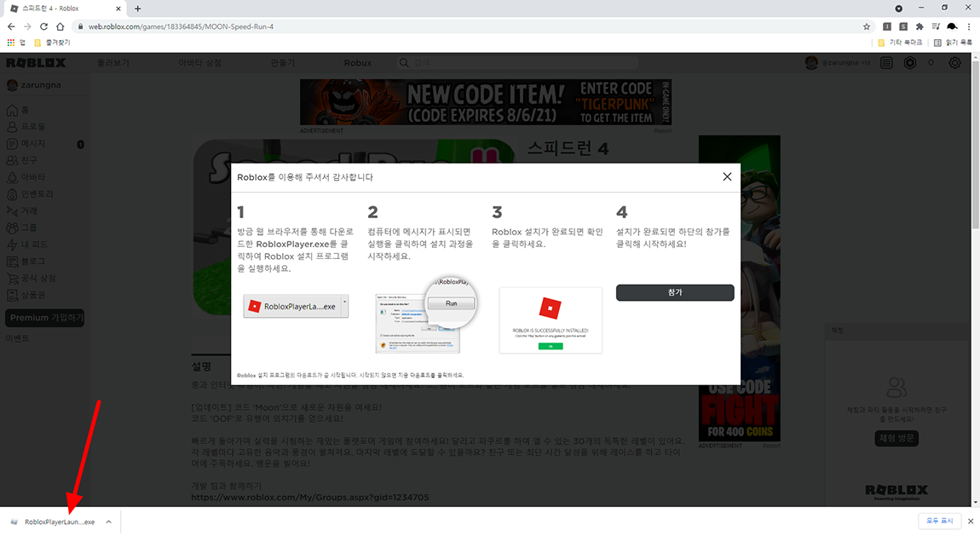Open the 만들기 header menu
Image resolution: width=980 pixels, height=536 pixels.
point(283,62)
